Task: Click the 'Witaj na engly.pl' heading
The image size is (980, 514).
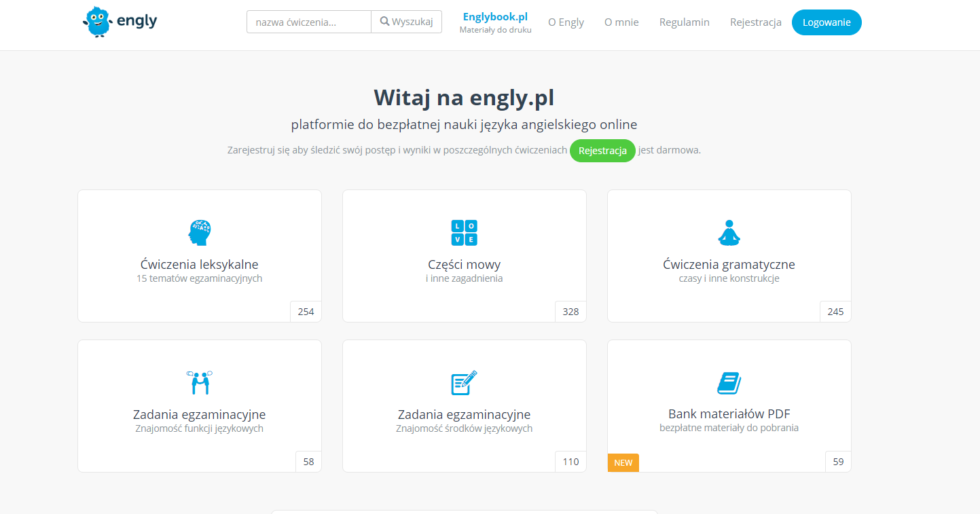Action: tap(464, 98)
